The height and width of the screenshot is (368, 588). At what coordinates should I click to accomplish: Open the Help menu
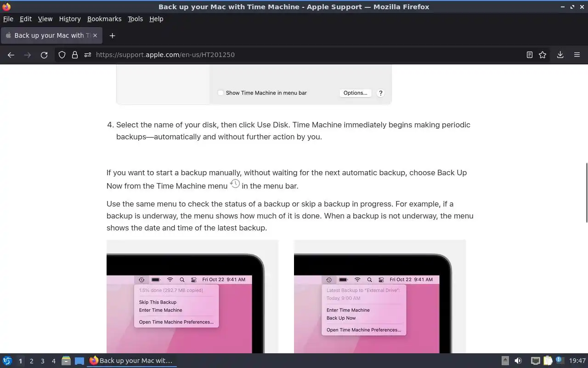click(x=156, y=19)
